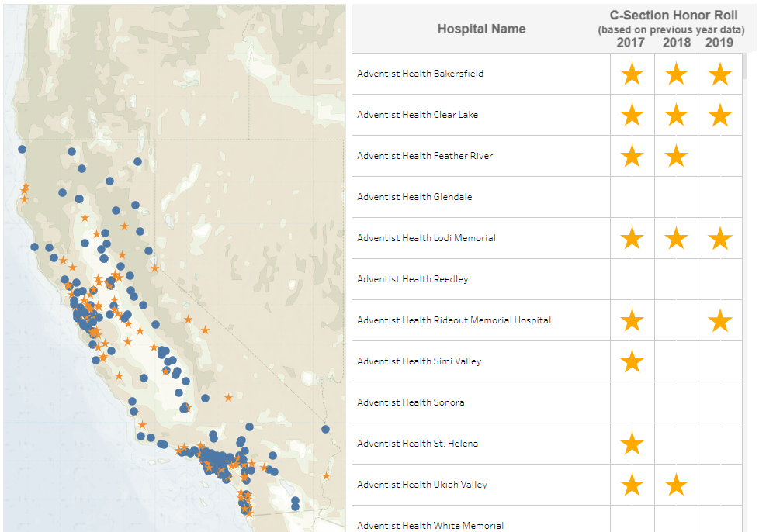Click the 'Hospital Name' column header

click(x=482, y=29)
